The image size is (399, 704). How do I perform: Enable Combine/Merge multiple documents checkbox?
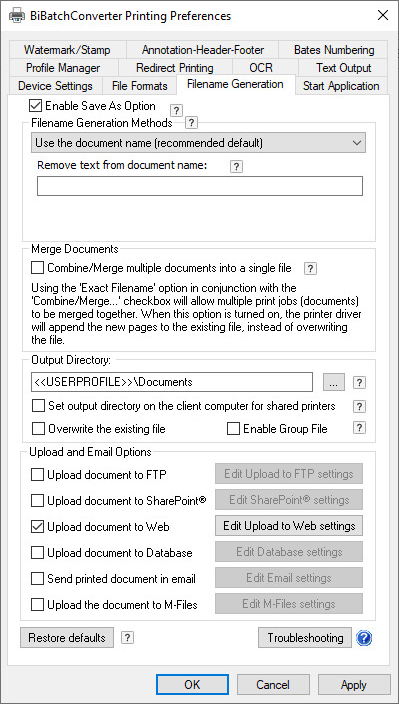click(x=38, y=268)
